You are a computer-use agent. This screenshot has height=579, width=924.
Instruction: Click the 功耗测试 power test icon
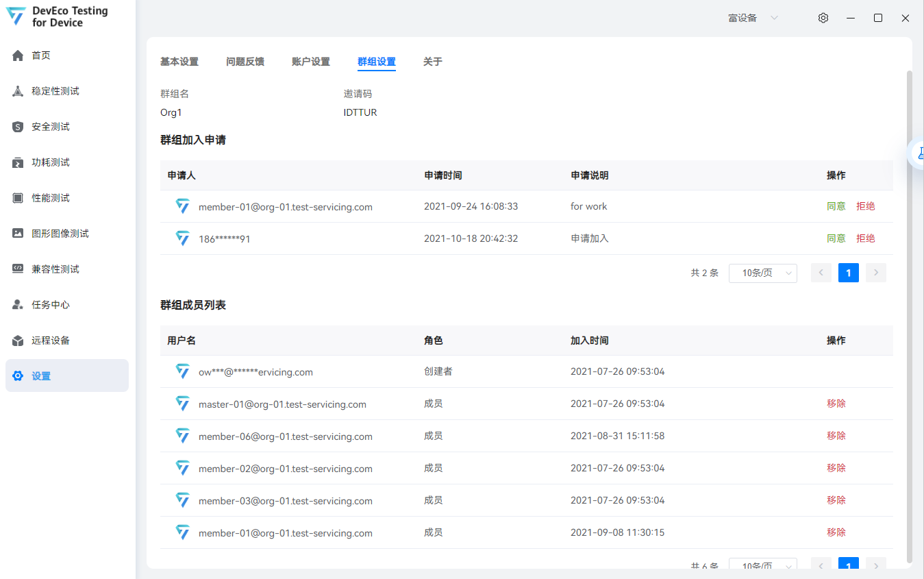[18, 162]
